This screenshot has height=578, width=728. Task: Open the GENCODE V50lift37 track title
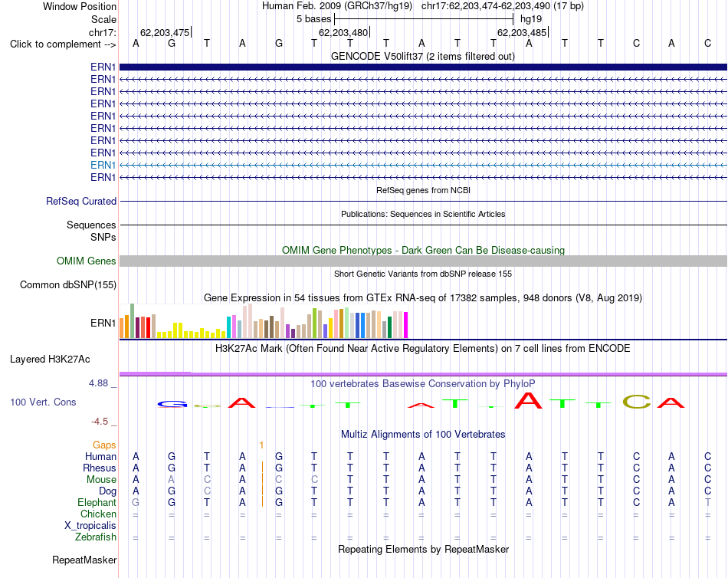coord(422,56)
